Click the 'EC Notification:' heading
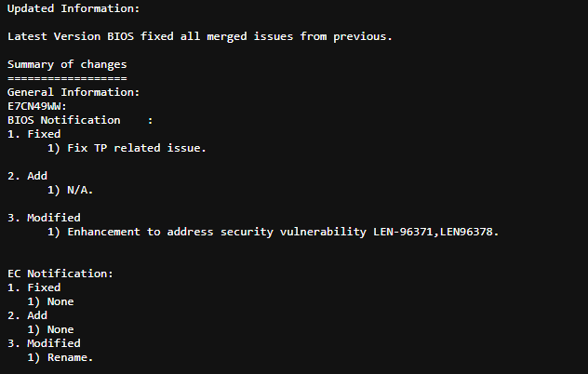Viewport: 588px width, 374px height. pos(60,274)
